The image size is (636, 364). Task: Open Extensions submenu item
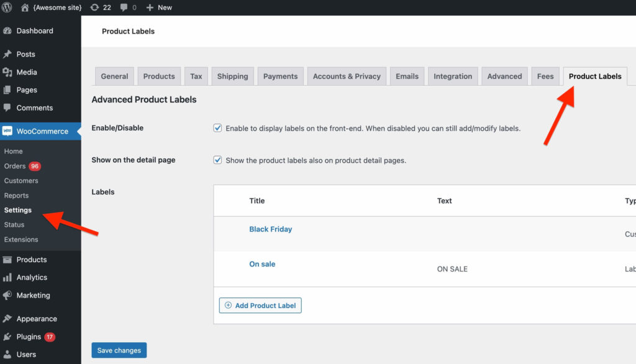tap(21, 239)
